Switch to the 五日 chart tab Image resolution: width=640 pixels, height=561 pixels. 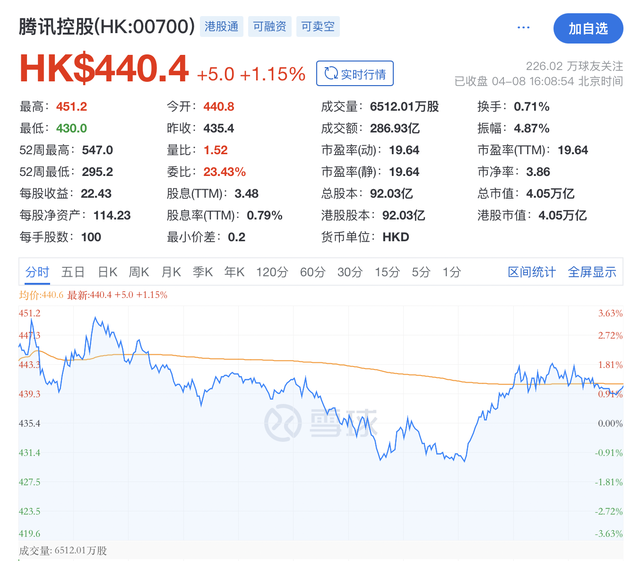[73, 272]
